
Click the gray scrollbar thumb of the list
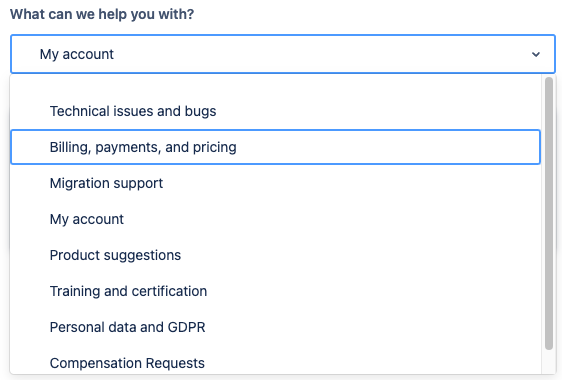click(x=549, y=213)
